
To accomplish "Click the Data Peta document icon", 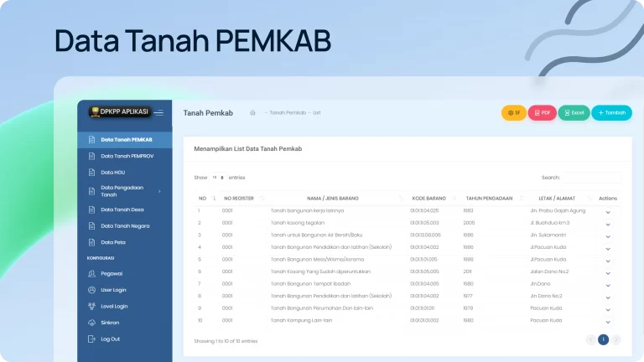I will pyautogui.click(x=91, y=242).
